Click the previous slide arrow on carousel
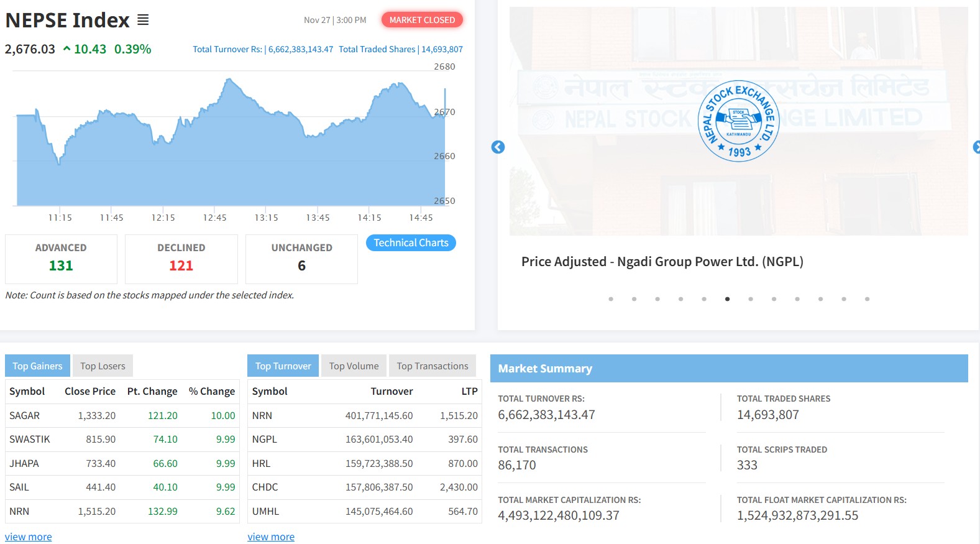This screenshot has height=544, width=980. (x=498, y=147)
